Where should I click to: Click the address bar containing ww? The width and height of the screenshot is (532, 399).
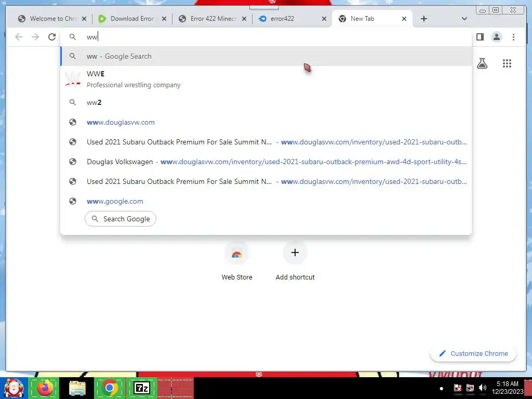click(x=266, y=37)
